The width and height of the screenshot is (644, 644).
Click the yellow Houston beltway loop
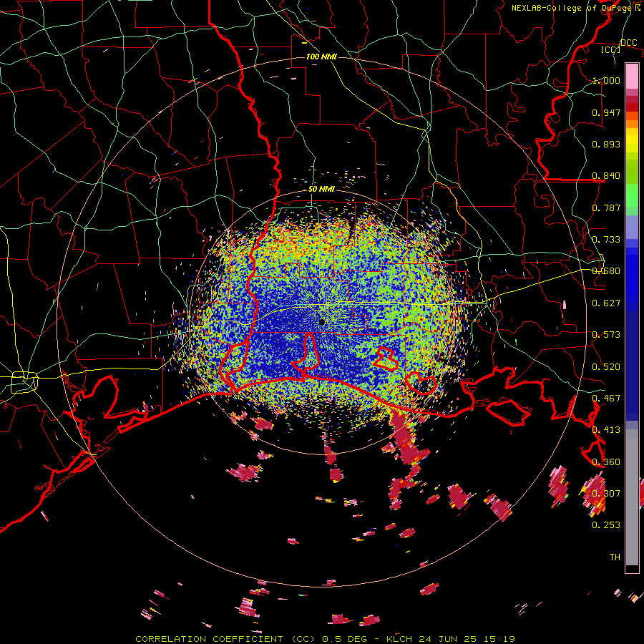[24, 382]
